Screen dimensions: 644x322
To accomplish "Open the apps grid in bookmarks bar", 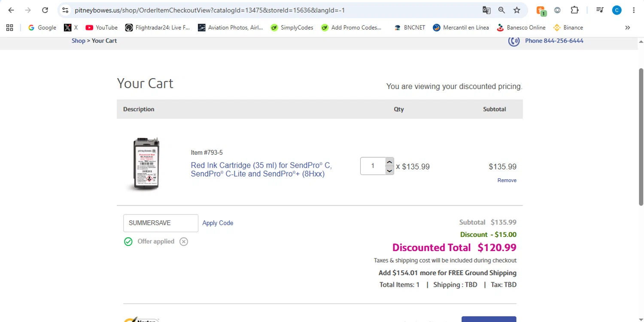I will (10, 28).
